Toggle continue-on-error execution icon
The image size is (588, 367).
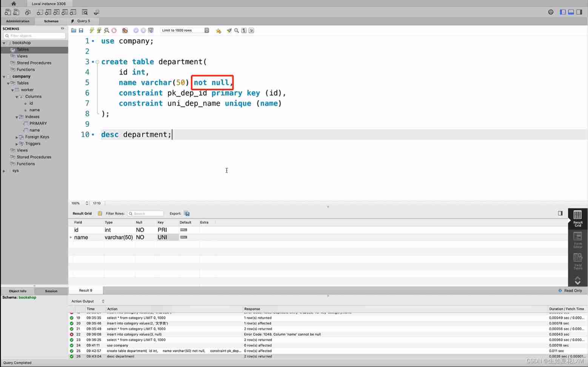[125, 30]
